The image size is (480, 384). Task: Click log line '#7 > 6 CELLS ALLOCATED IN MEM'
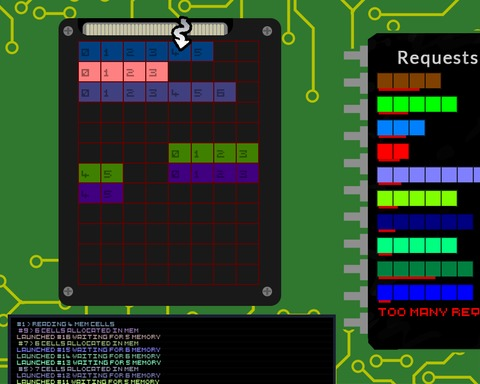coord(78,343)
